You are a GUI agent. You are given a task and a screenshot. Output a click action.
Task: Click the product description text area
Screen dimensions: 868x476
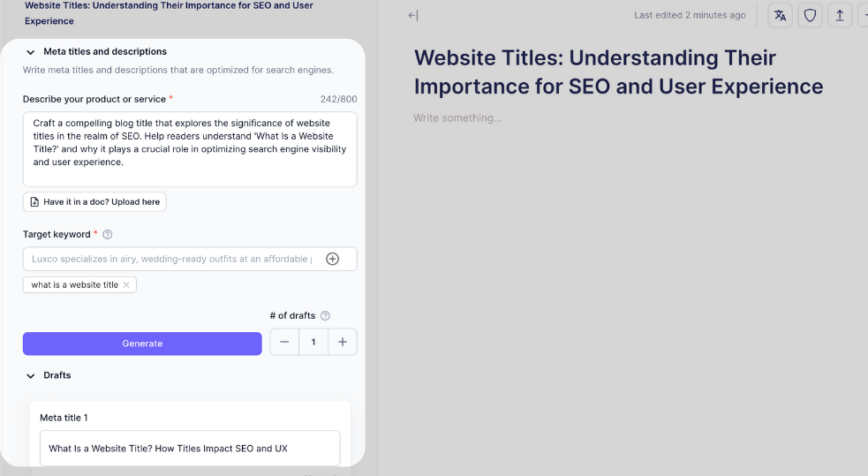pyautogui.click(x=190, y=148)
